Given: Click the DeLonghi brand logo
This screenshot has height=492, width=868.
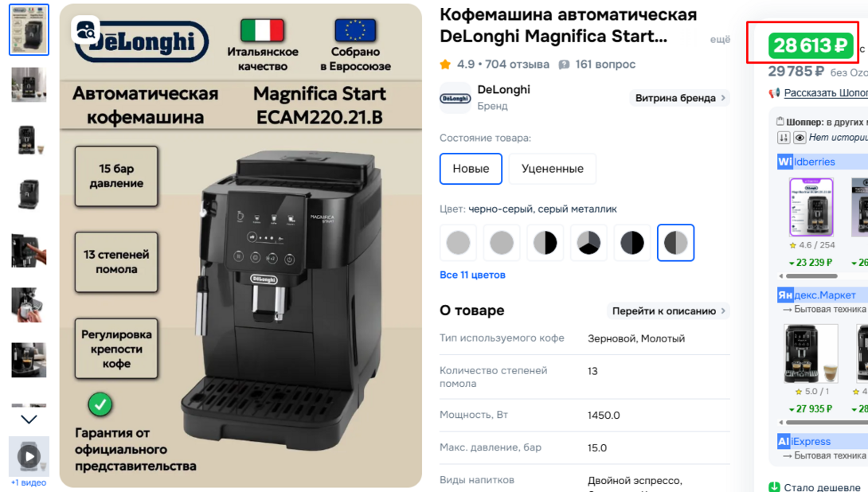Looking at the screenshot, I should click(x=455, y=98).
